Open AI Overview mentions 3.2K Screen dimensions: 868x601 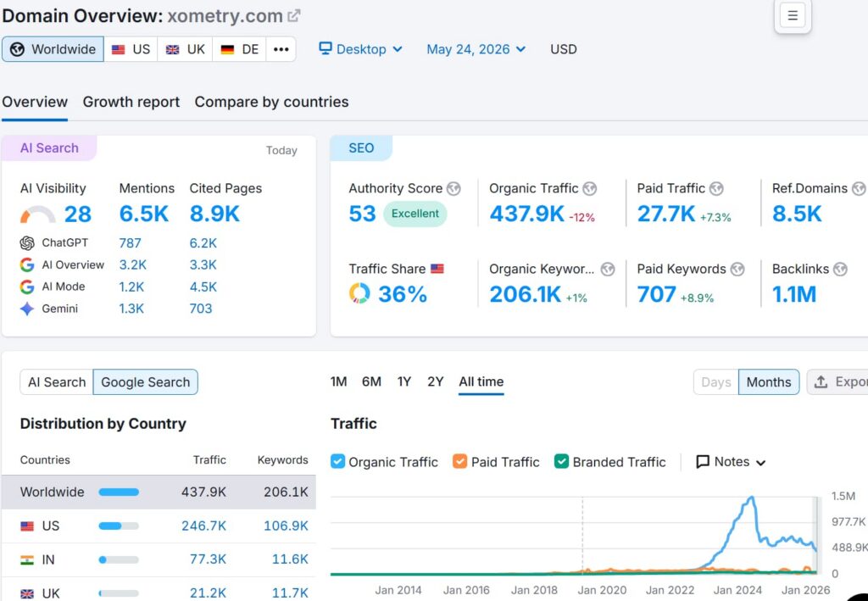(x=133, y=265)
